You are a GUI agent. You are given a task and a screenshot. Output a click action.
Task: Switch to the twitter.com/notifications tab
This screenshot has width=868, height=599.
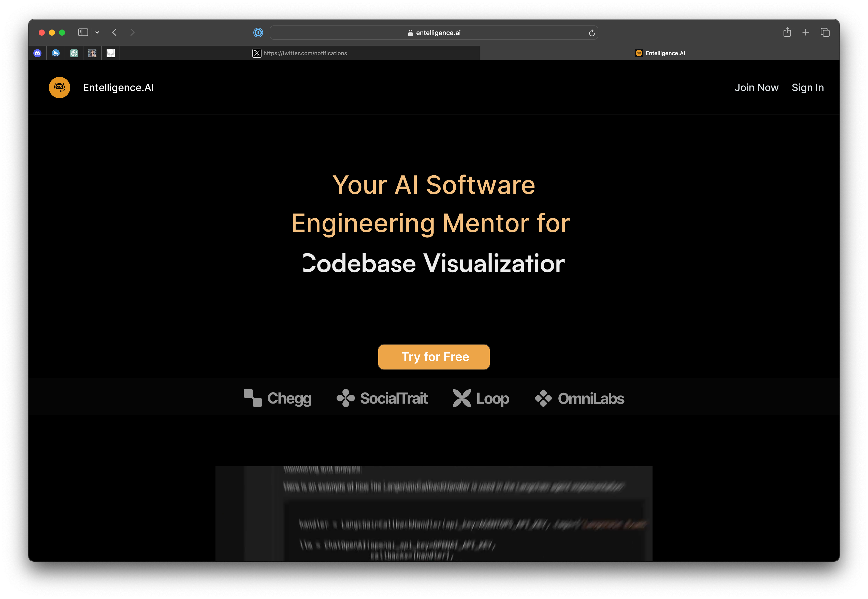(x=300, y=53)
